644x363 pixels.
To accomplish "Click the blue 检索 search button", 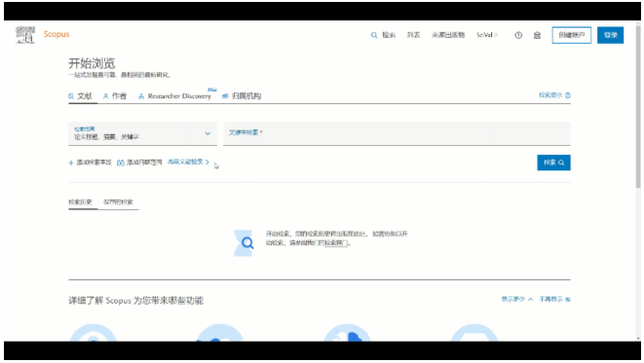I will pyautogui.click(x=553, y=163).
